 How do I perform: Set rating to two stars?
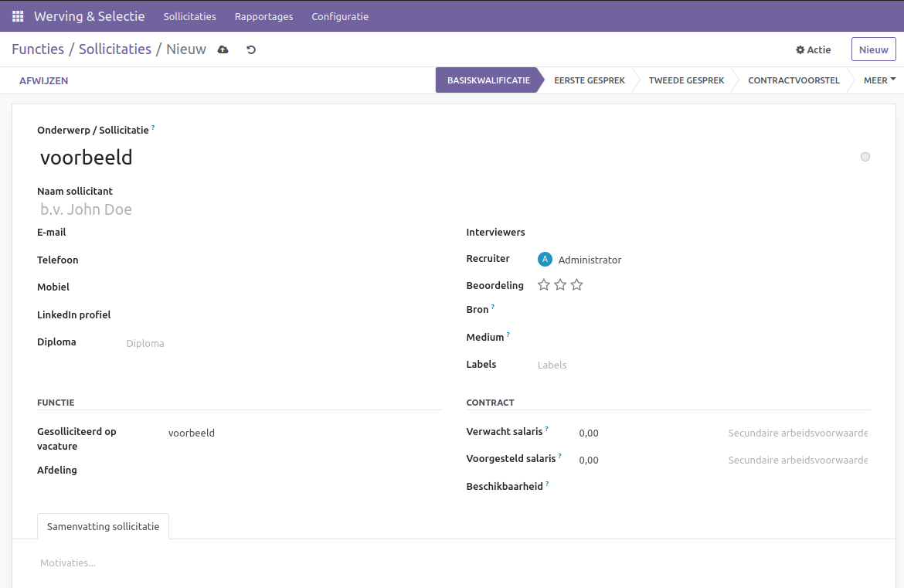pyautogui.click(x=560, y=285)
